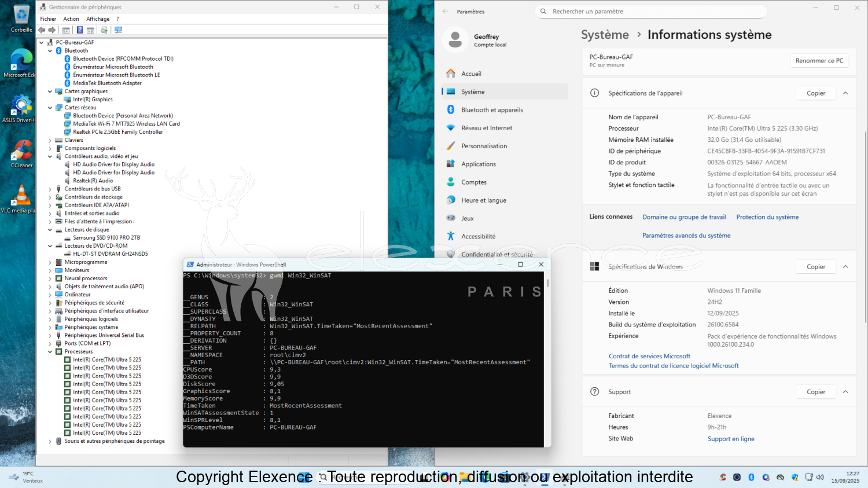The image size is (868, 488).
Task: Select Samsung SSD 9100 PRO 2TB device
Action: point(106,238)
